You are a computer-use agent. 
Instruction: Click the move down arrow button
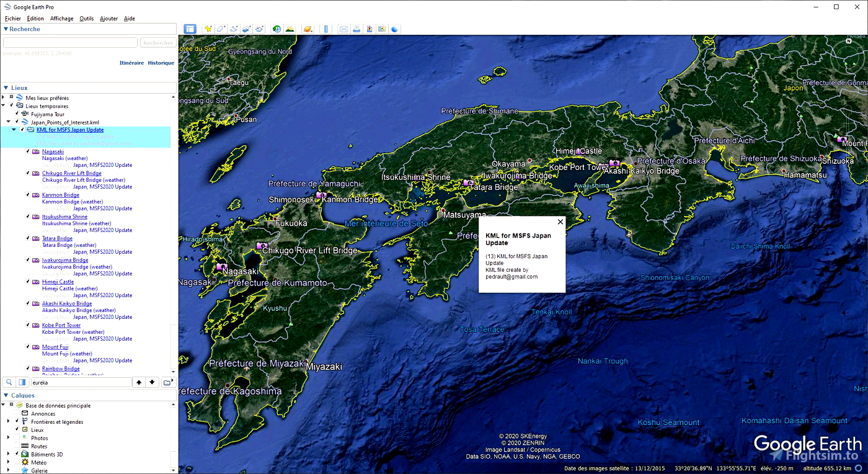(153, 382)
